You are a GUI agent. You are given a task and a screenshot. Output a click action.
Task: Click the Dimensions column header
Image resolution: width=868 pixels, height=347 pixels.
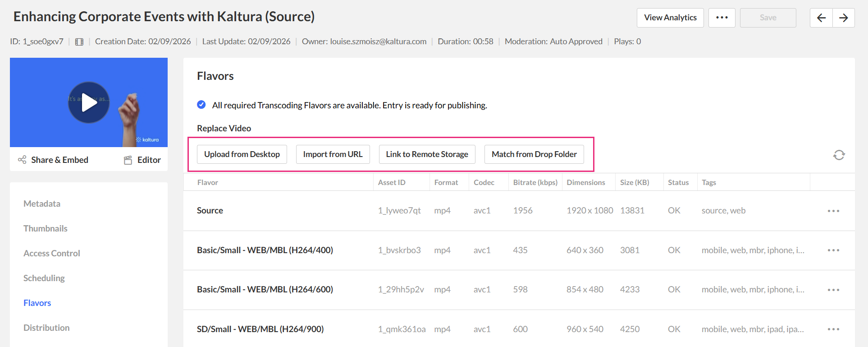586,182
